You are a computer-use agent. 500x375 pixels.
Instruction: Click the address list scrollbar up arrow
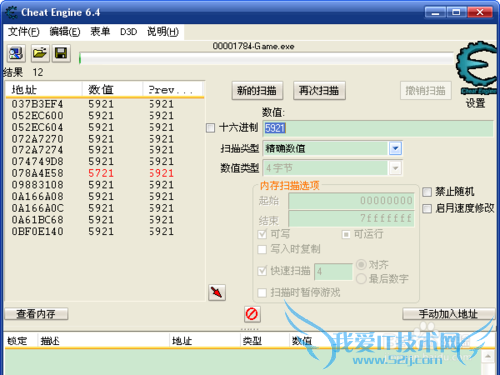tap(488, 357)
